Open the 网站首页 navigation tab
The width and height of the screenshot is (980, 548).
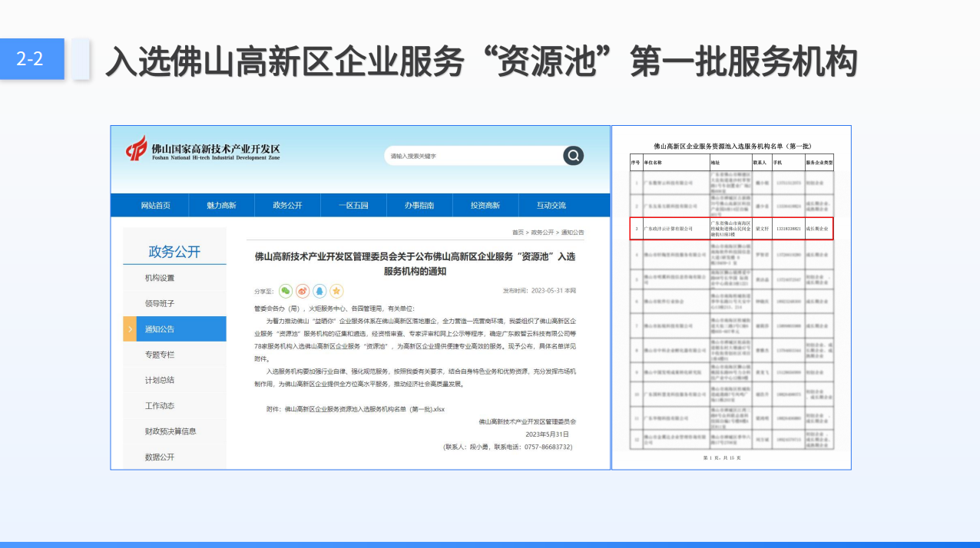pyautogui.click(x=156, y=205)
